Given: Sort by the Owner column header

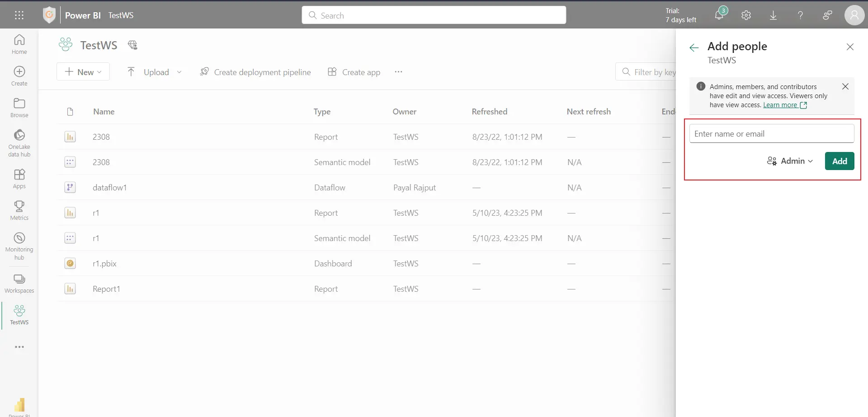Looking at the screenshot, I should click(x=404, y=112).
